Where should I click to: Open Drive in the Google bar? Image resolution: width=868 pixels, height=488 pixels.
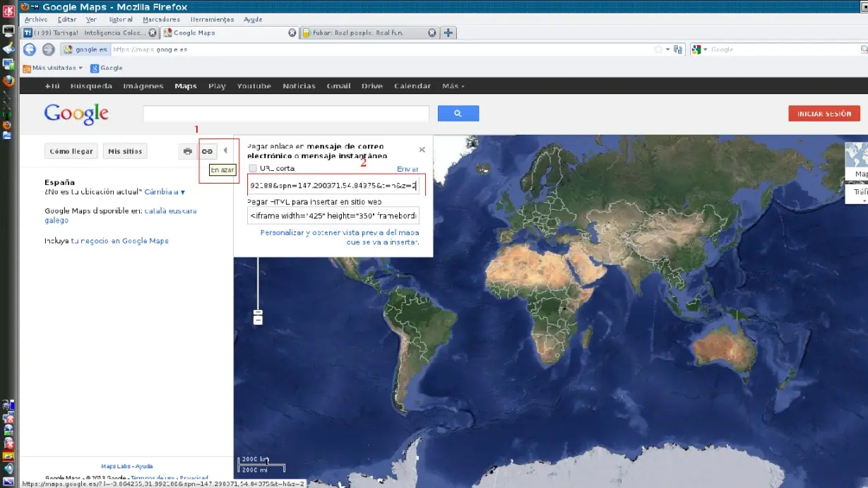(x=372, y=86)
